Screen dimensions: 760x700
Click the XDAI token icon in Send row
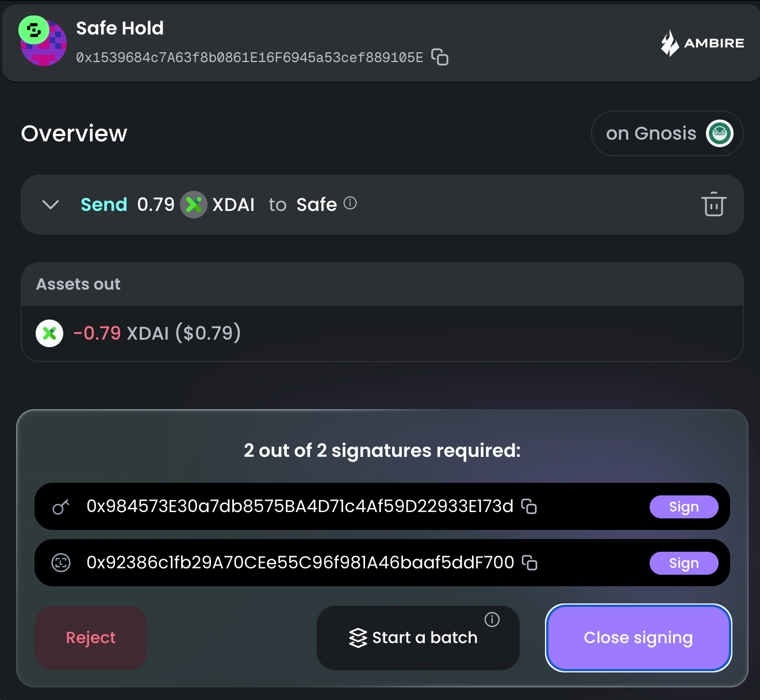194,205
